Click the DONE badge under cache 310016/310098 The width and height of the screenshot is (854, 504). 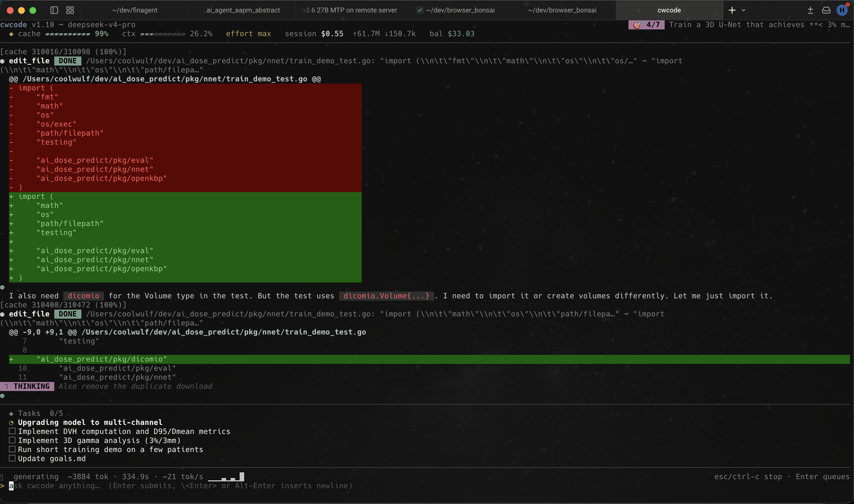(68, 61)
